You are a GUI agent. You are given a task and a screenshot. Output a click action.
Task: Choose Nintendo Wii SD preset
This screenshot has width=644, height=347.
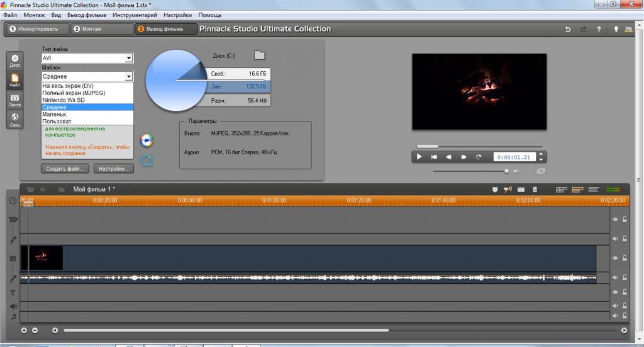(x=87, y=100)
